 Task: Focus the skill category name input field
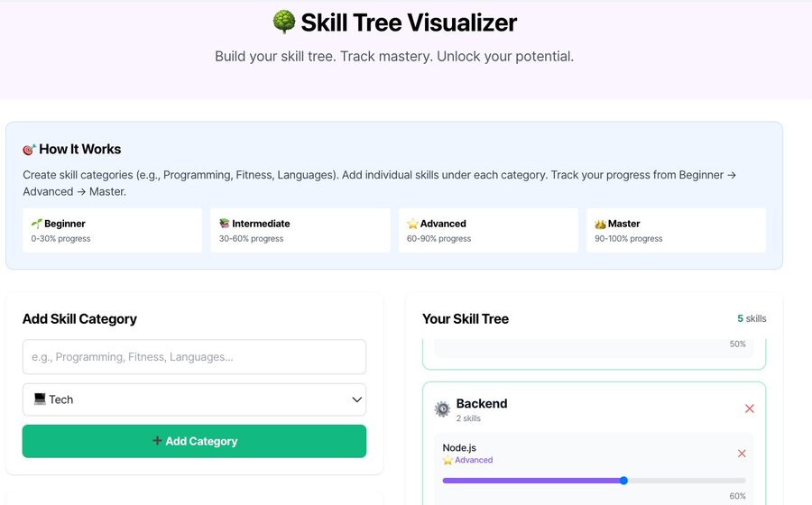pyautogui.click(x=194, y=357)
